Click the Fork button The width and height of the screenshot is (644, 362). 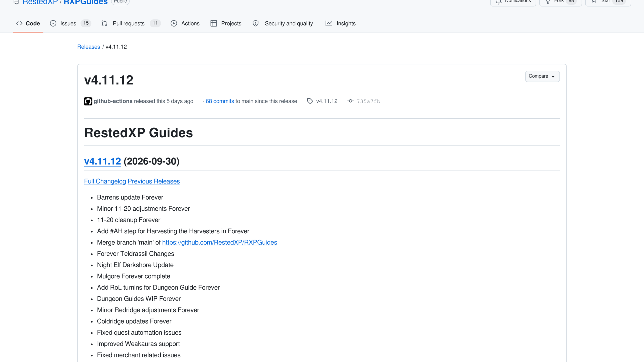tap(560, 2)
